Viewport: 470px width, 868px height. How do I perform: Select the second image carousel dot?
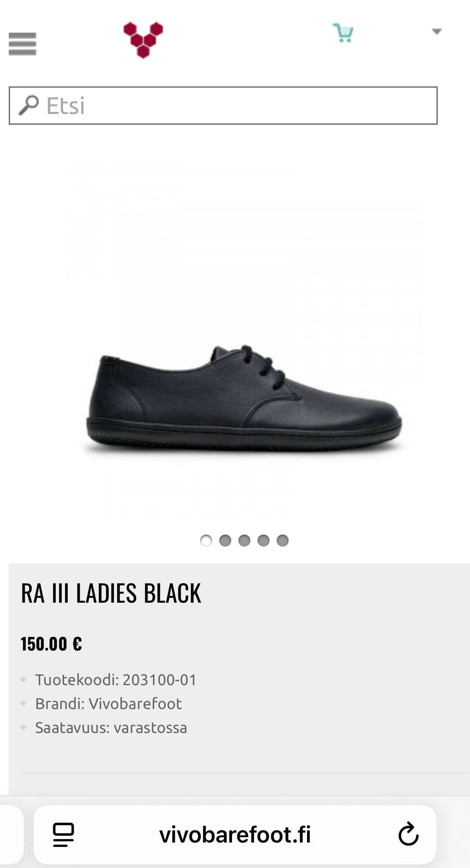225,540
